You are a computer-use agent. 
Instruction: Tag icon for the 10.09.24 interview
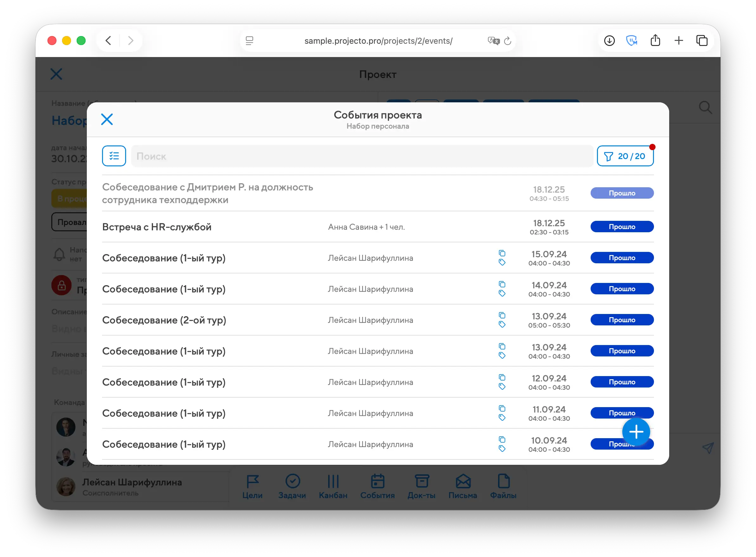point(502,448)
